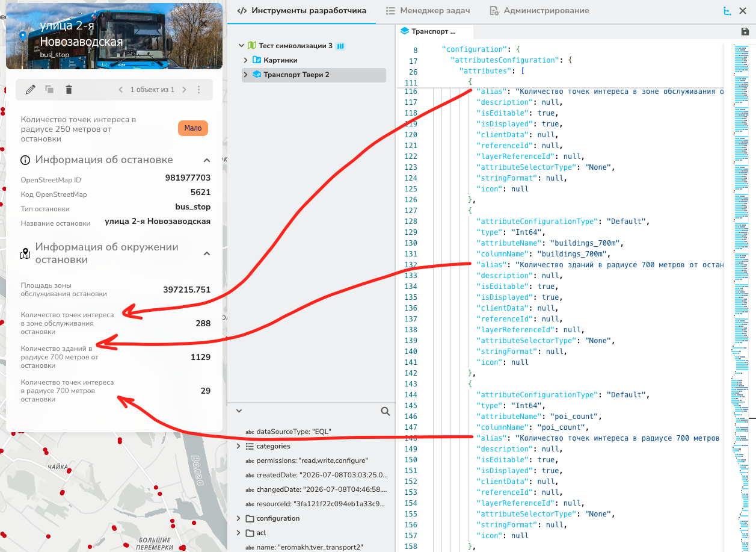Click the area value 397215.751
Viewport: 756px width, 552px height.
[187, 290]
